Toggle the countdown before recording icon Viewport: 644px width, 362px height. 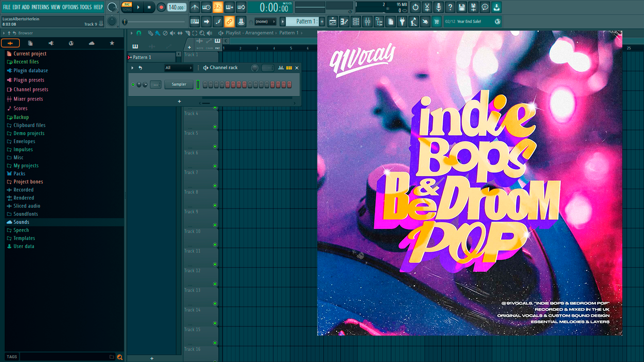pyautogui.click(x=218, y=7)
